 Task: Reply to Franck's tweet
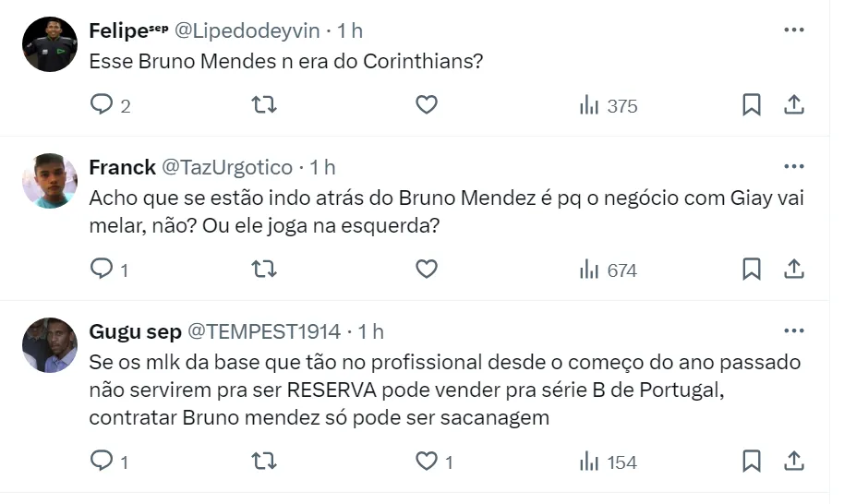(102, 270)
